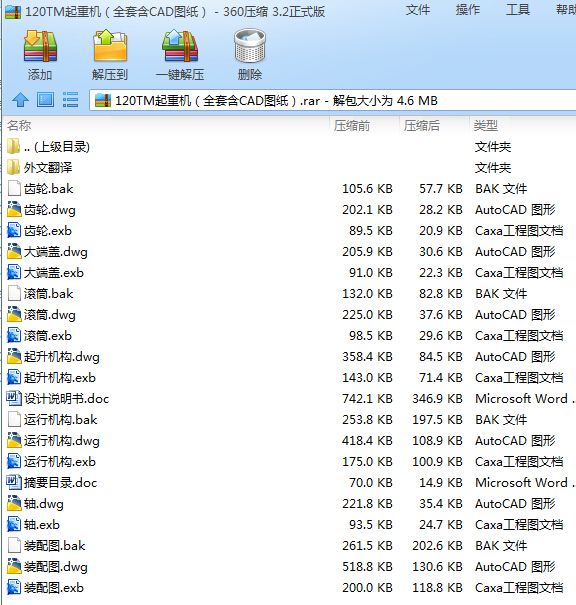Screen dimensions: 576x605
Task: Select the 滚筒.dwg file icon
Action: tap(14, 314)
